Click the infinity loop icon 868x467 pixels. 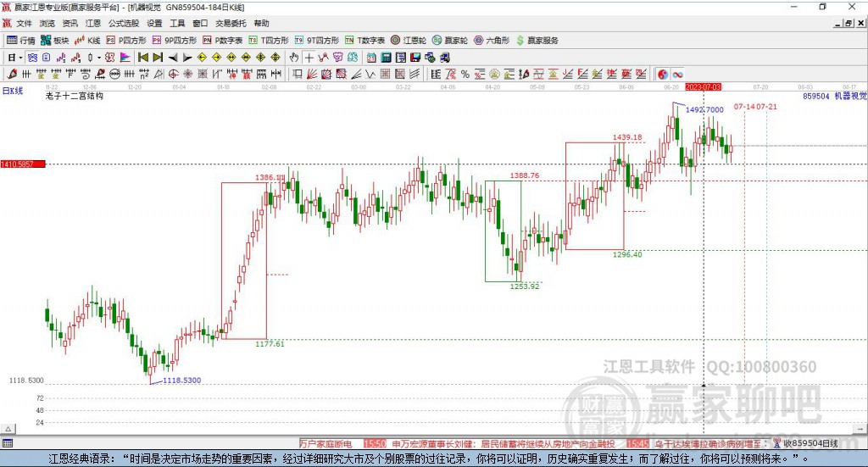tap(677, 74)
